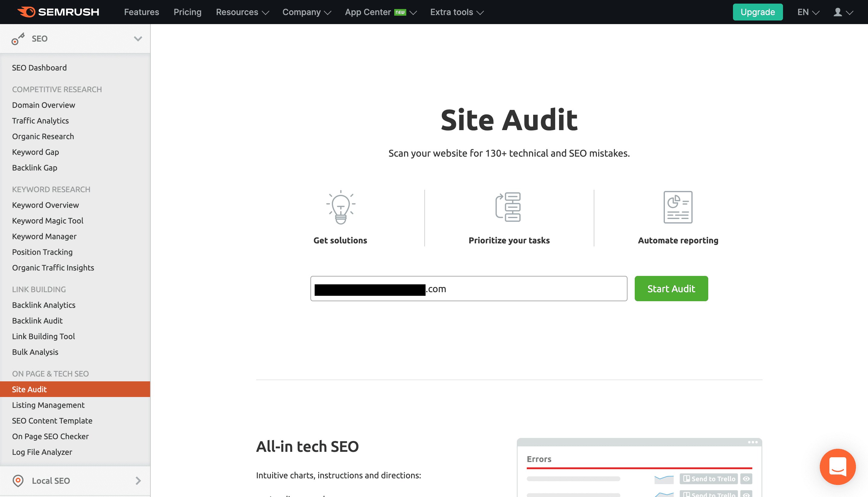Click the domain input field
The width and height of the screenshot is (868, 497).
coord(526,289)
